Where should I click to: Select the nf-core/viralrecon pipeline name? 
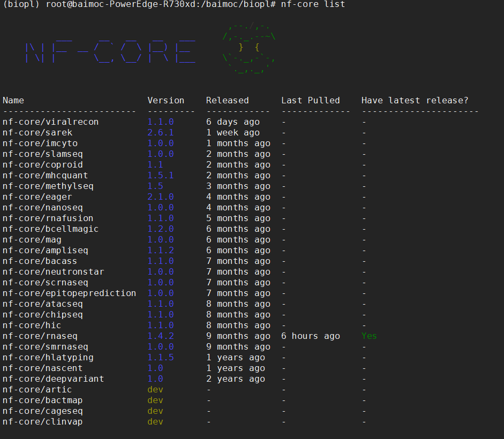[x=50, y=122]
